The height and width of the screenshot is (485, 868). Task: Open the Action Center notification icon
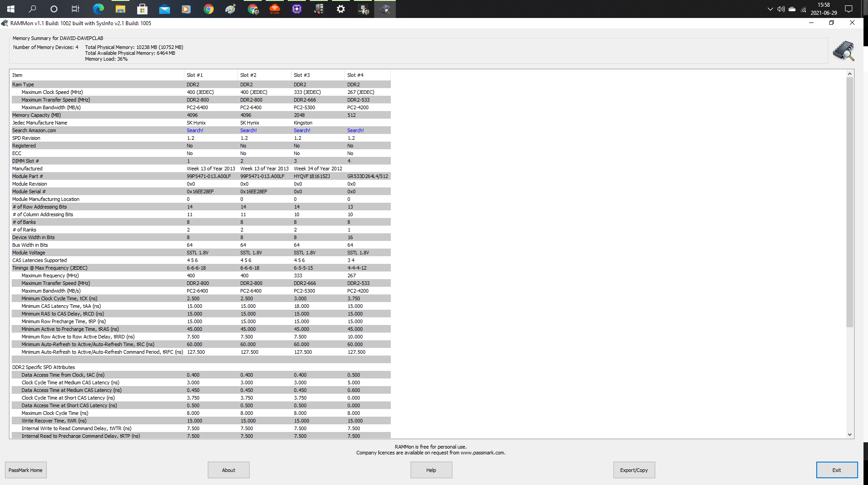click(x=849, y=9)
